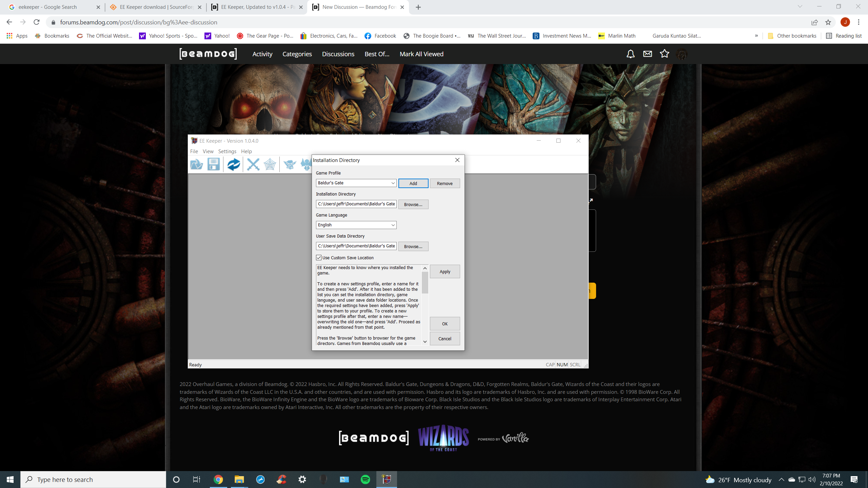Open Facebook bookmark
This screenshot has width=868, height=488.
(x=380, y=36)
